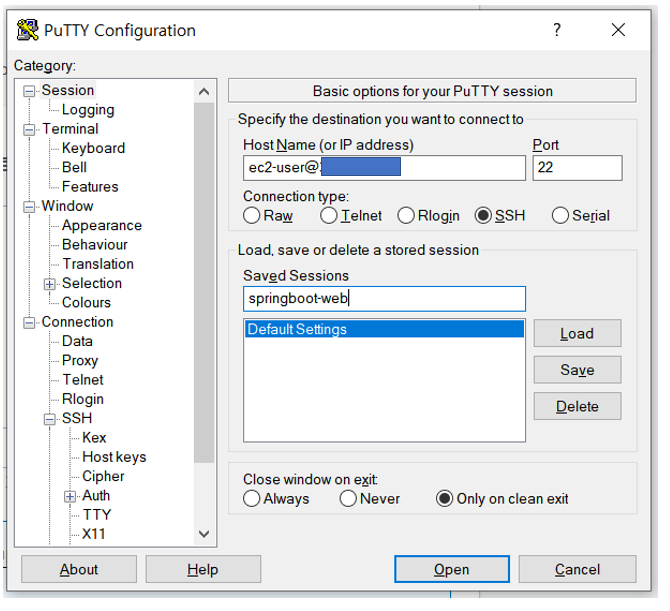Click Open to start the session

click(452, 569)
